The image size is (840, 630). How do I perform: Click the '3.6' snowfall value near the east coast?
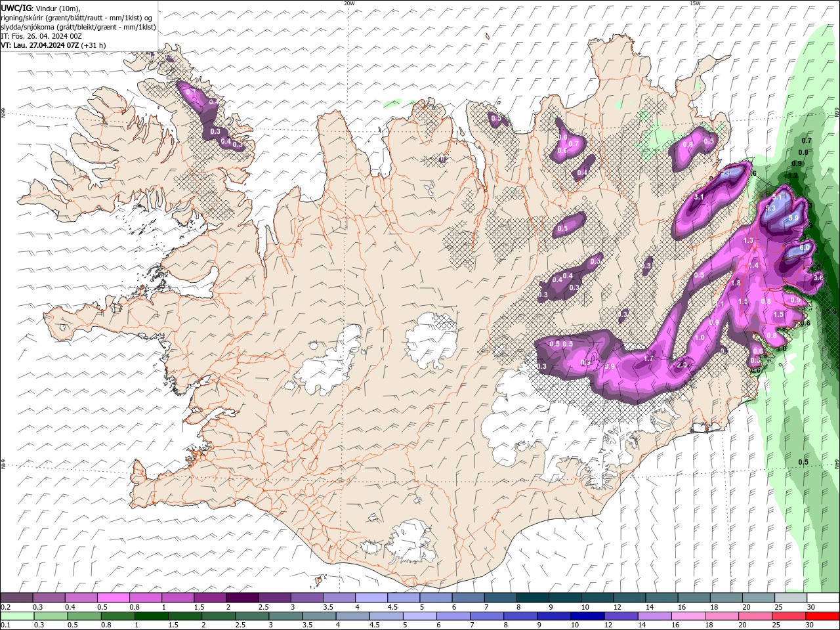point(818,278)
